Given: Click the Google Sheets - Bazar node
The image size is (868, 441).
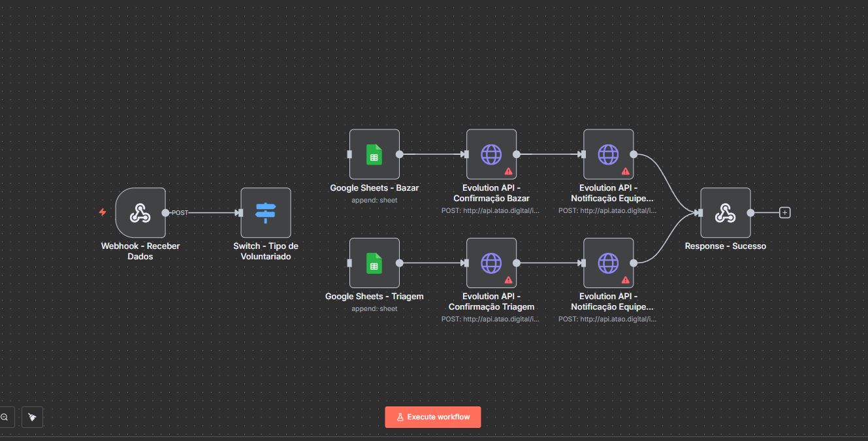Looking at the screenshot, I should (374, 154).
